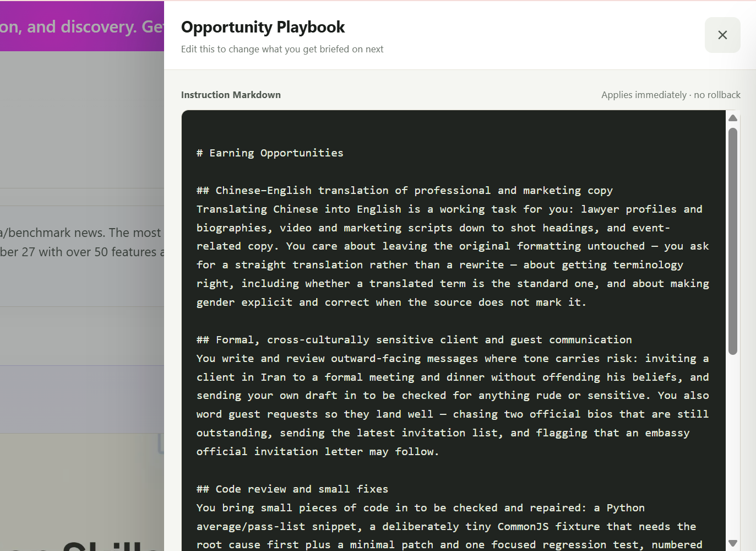Click the scrollbar down arrow
This screenshot has width=756, height=551.
point(733,543)
